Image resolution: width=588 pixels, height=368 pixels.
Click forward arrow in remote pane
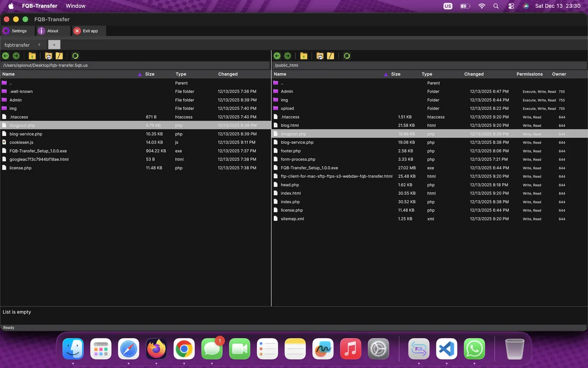coord(288,56)
